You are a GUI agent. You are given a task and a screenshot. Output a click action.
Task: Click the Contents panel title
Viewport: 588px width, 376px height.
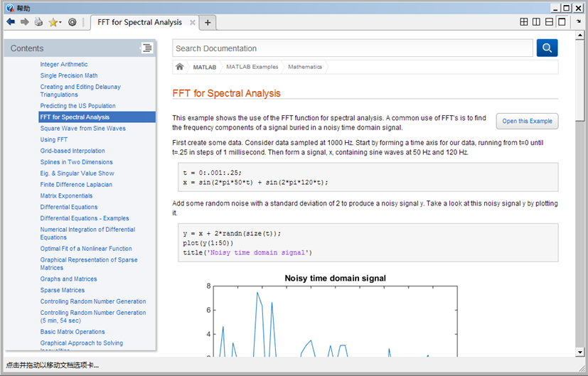27,48
